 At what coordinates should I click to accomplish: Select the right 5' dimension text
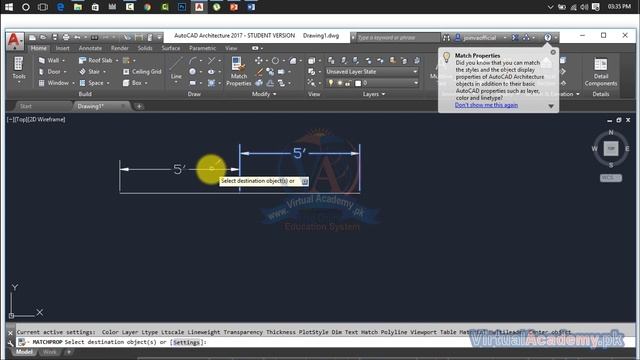click(299, 153)
